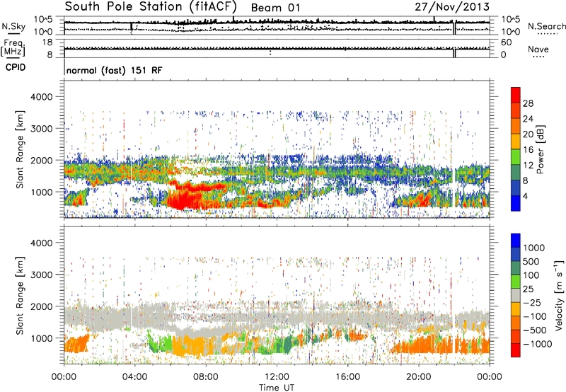
Task: Click the "Beam 01" label
Action: point(275,8)
